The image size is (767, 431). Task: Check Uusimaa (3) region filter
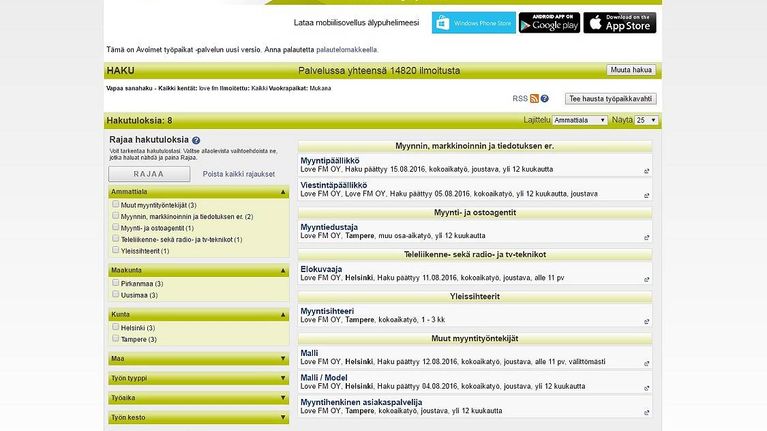[x=115, y=295]
